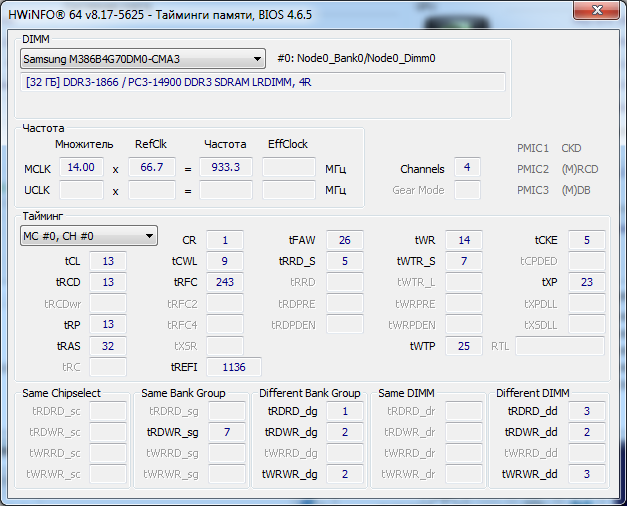The image size is (627, 506).
Task: Click the Channels value 4
Action: point(467,167)
